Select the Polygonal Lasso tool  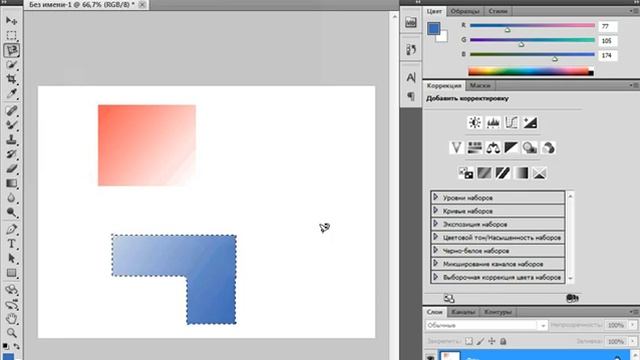click(x=11, y=50)
